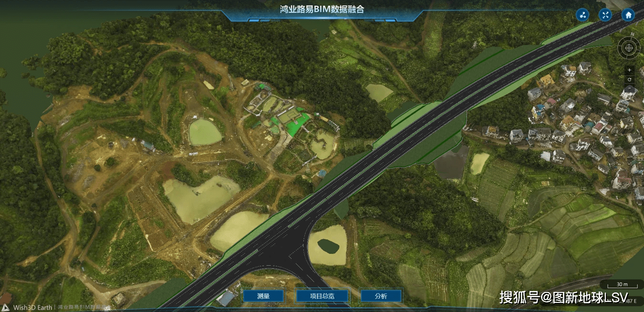Click the zoom in plus icon
Viewport: 644px width, 312px height.
[629, 70]
